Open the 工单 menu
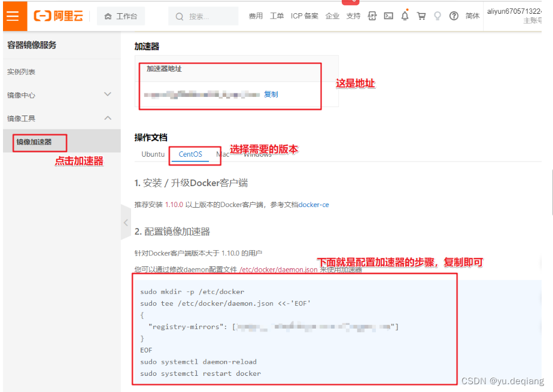Viewport: 553px width, 392px height. (277, 16)
